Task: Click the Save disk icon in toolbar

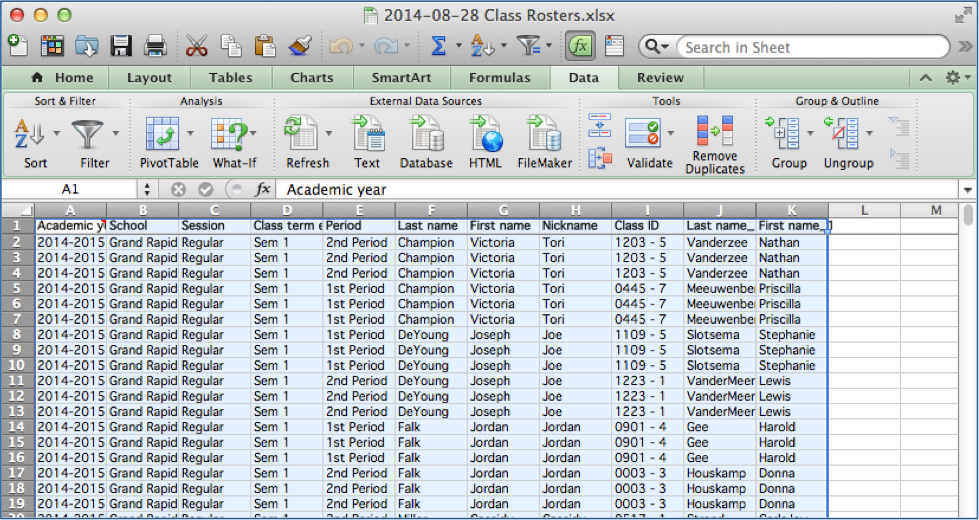Action: point(121,46)
